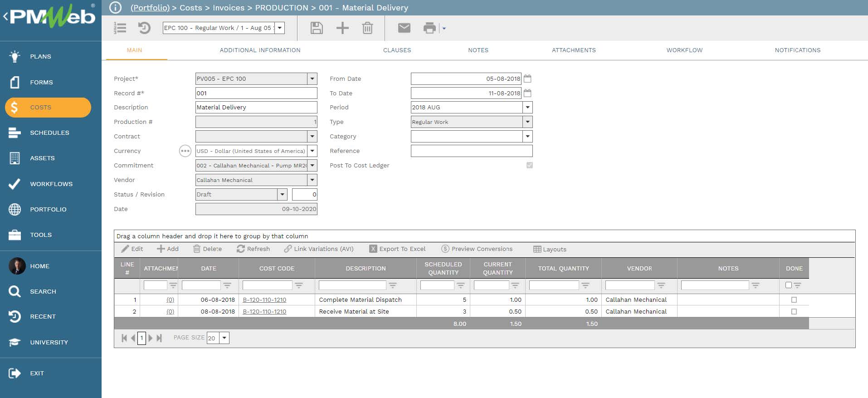The image size is (868, 398).
Task: Open the Schedules module in the sidebar
Action: [49, 133]
